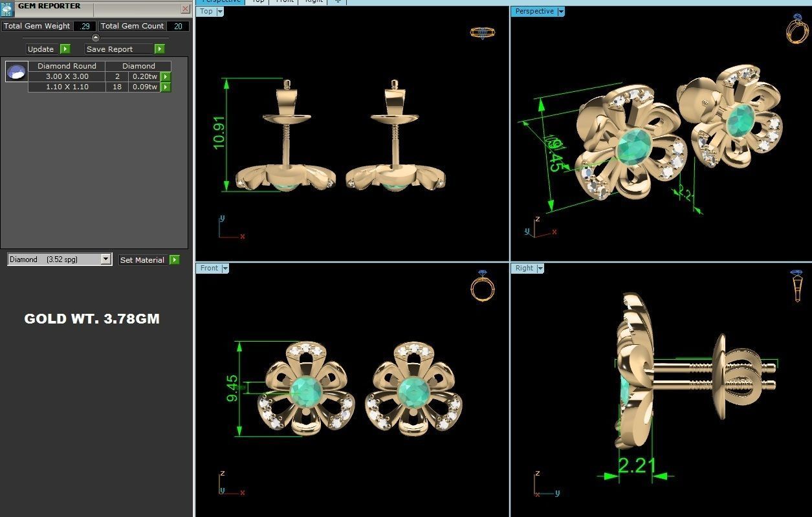Image resolution: width=812 pixels, height=517 pixels.
Task: Click the Diamond Round column header
Action: coord(67,66)
